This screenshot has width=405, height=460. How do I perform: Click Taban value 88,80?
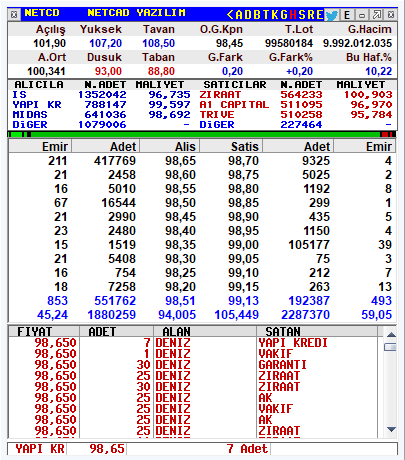coord(161,71)
